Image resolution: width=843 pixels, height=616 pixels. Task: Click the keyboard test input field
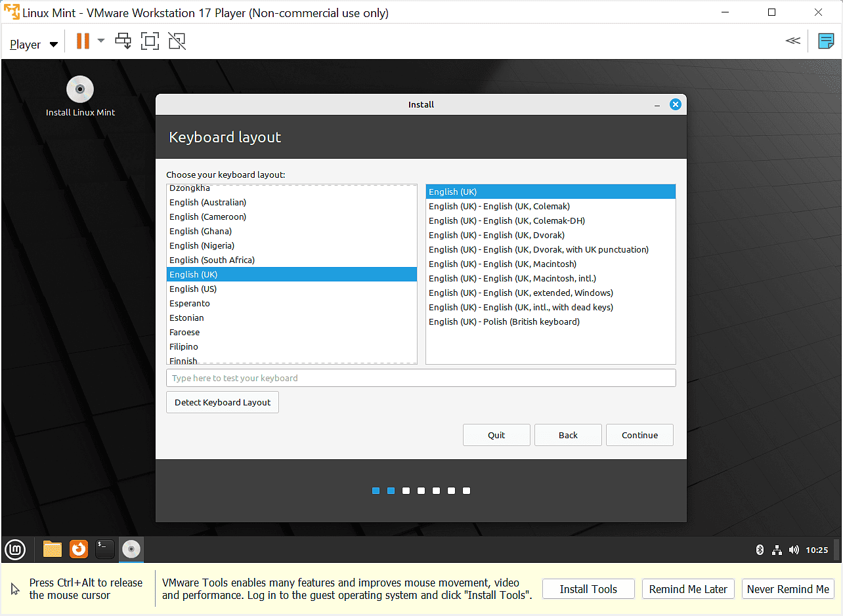click(421, 377)
